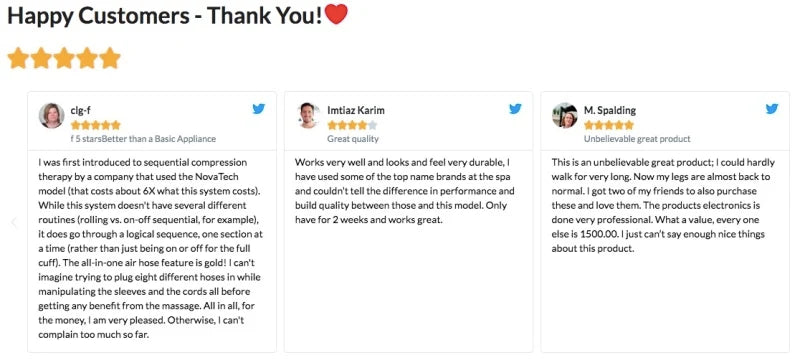800x363 pixels.
Task: Click the red heart emoji in heading
Action: (336, 14)
